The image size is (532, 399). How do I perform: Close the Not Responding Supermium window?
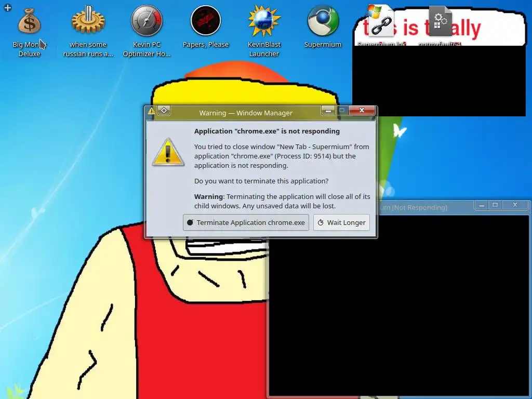[515, 205]
